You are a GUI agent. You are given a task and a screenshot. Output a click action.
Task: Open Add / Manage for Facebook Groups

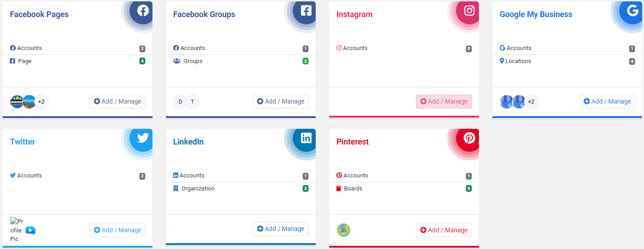coord(281,101)
